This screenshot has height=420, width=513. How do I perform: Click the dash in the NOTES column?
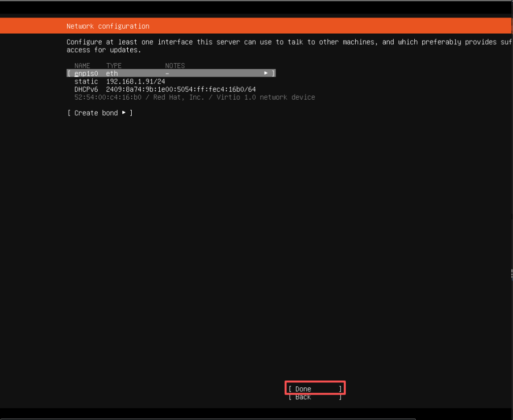pos(167,73)
